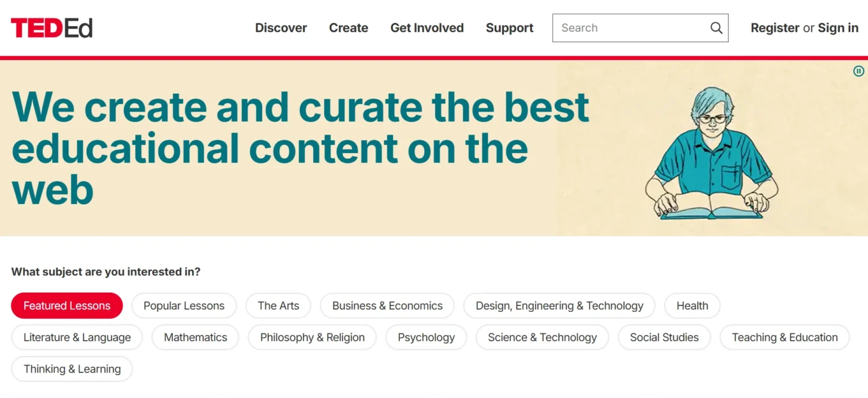Choose the Psychology subject
Screen dimensions: 868x398
point(426,337)
